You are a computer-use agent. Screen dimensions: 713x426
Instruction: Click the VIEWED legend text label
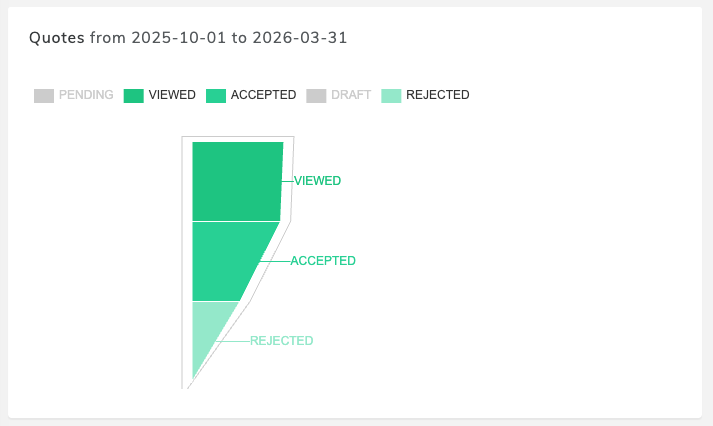tap(172, 96)
